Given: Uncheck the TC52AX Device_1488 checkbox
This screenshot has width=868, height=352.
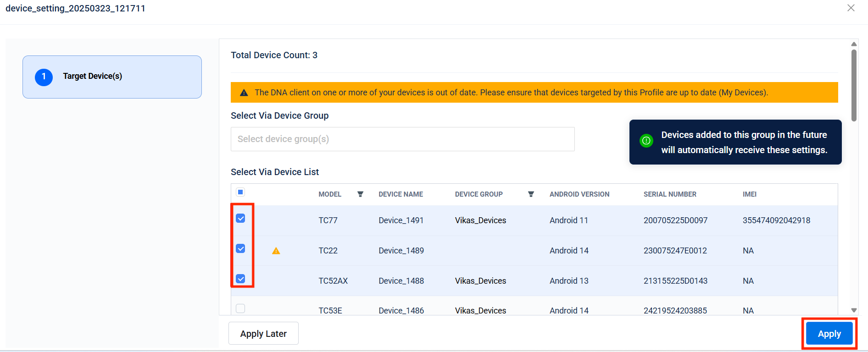Looking at the screenshot, I should (240, 279).
